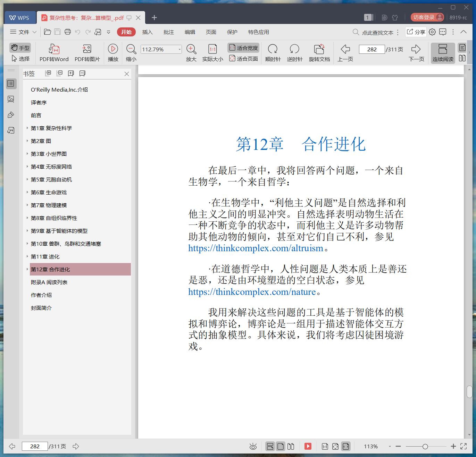Click the page number field in toolbar
The image size is (476, 457).
pyautogui.click(x=372, y=49)
